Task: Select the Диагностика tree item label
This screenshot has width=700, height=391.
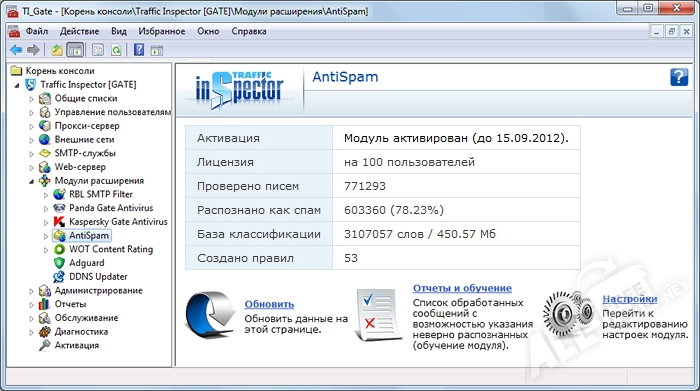Action: coord(81,332)
